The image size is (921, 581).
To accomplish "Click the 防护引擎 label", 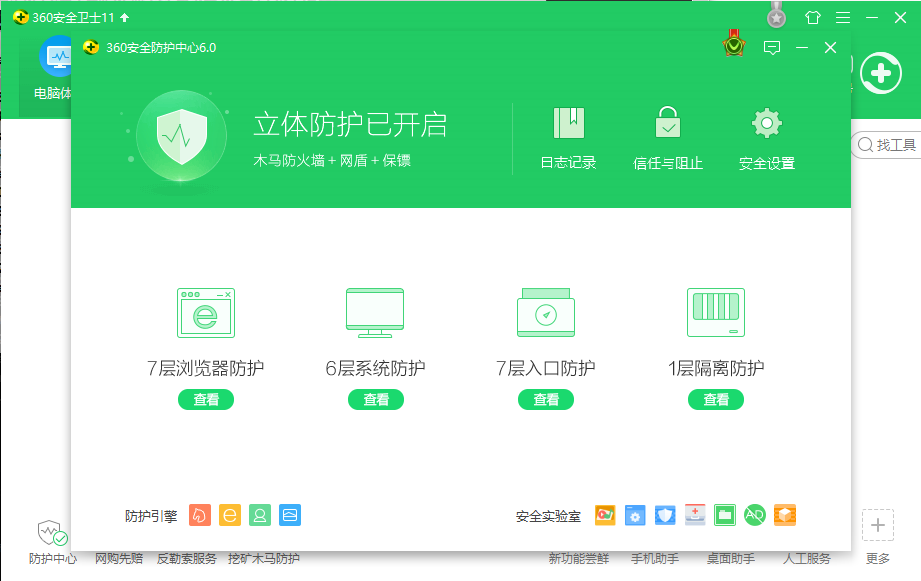I will pyautogui.click(x=151, y=516).
